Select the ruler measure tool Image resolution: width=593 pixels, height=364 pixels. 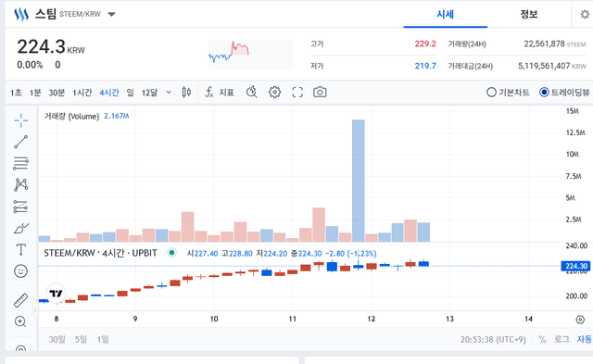point(20,300)
